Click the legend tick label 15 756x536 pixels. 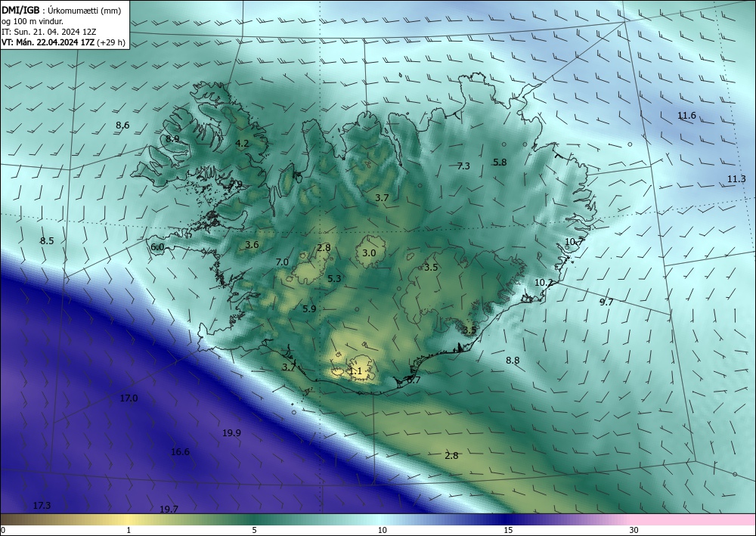coord(508,531)
